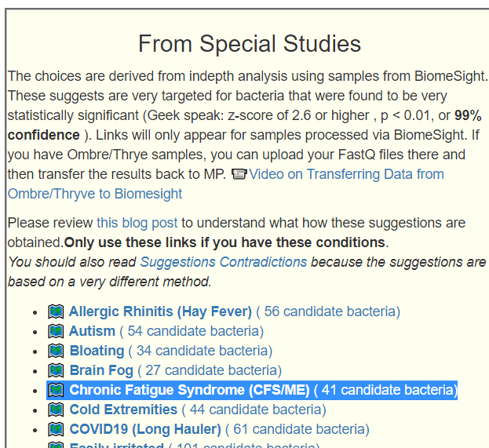Open Video on Transferring Data link
The width and height of the screenshot is (489, 448).
point(346,174)
